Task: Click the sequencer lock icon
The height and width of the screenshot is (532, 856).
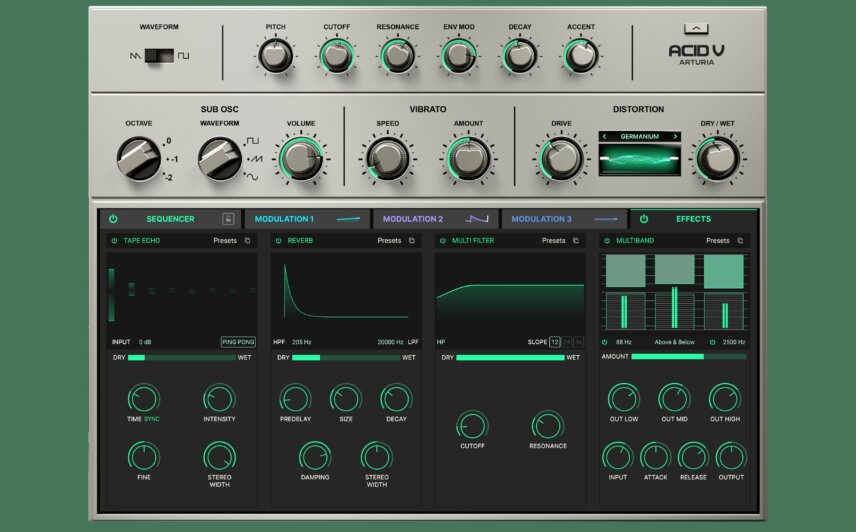Action: pos(228,219)
